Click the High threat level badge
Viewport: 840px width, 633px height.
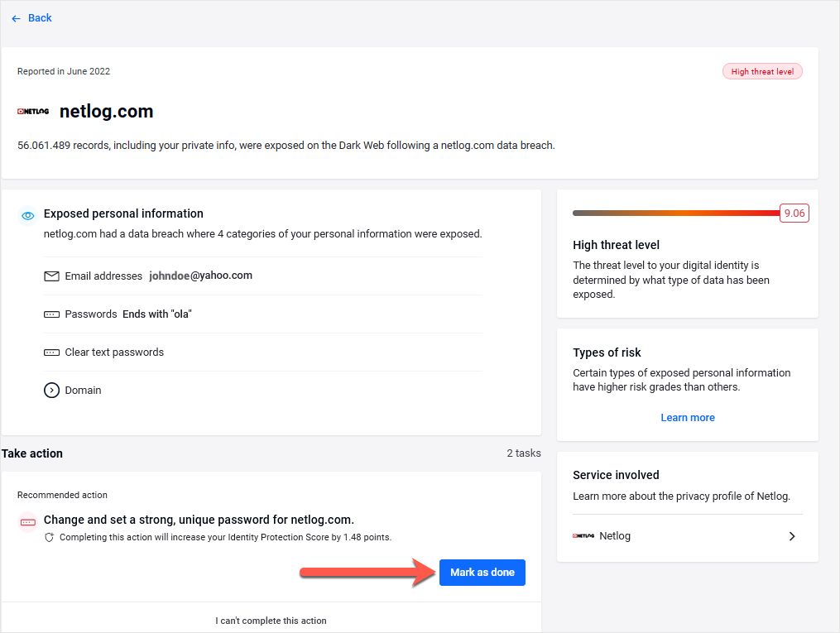pos(762,72)
